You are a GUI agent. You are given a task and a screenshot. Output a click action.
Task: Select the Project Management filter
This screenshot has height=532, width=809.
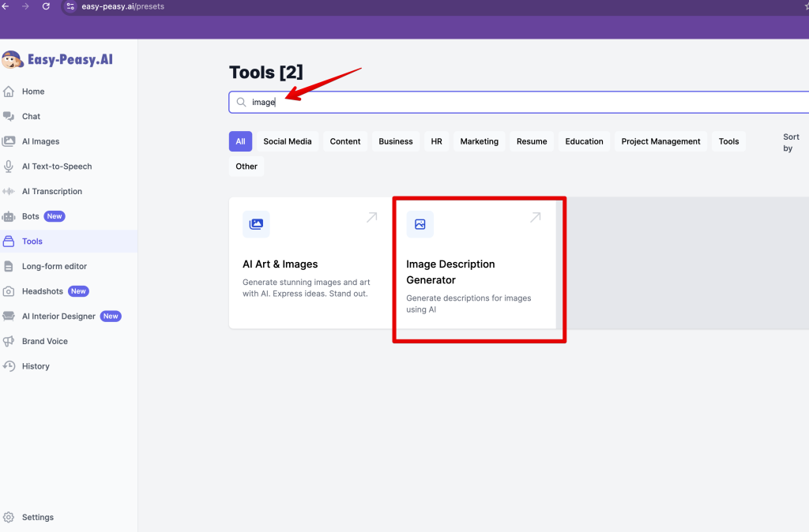[x=660, y=142]
